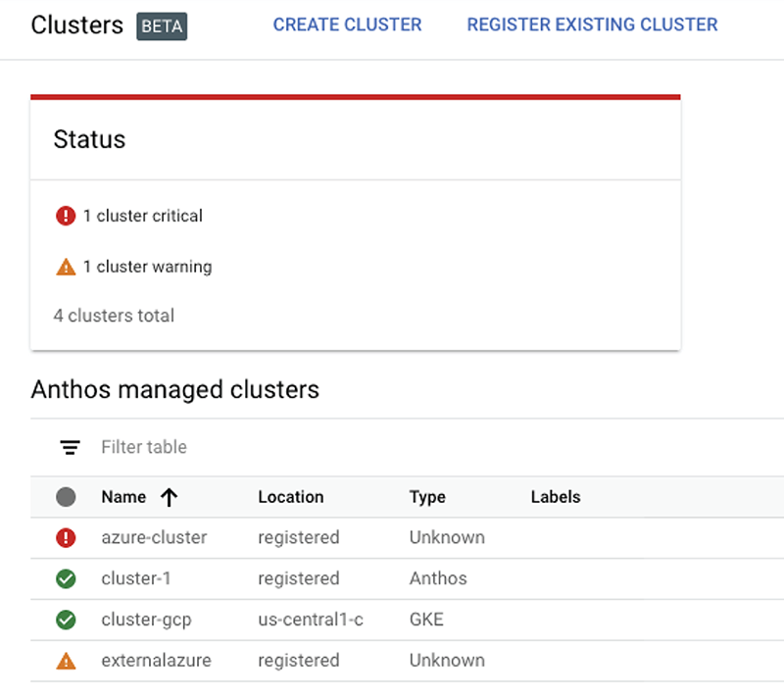
Task: Click 'us-central1-c' location cell
Action: [311, 620]
